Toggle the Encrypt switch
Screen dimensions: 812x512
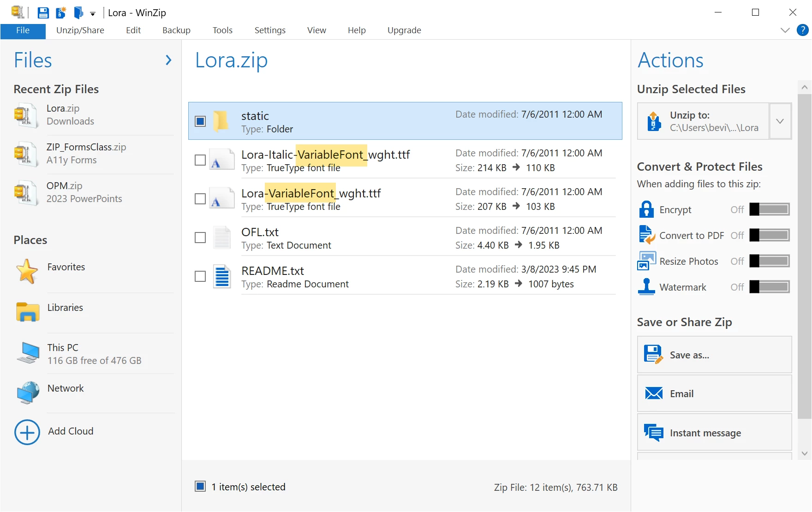coord(770,209)
